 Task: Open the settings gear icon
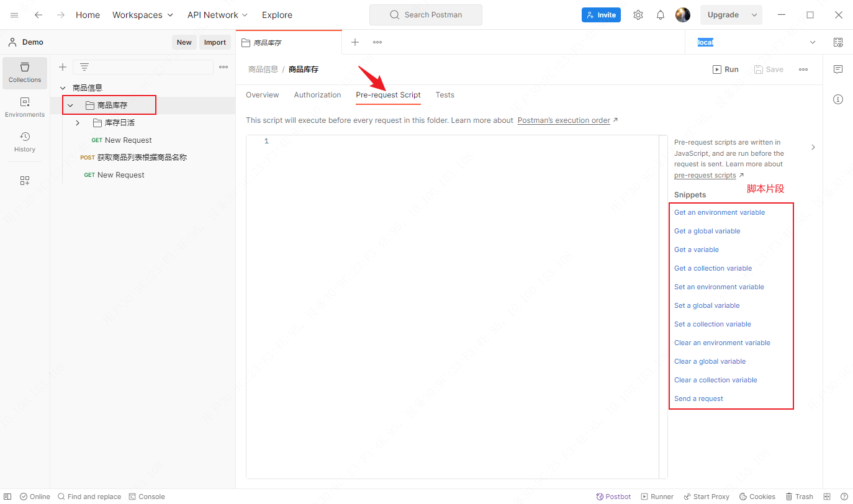pos(638,15)
